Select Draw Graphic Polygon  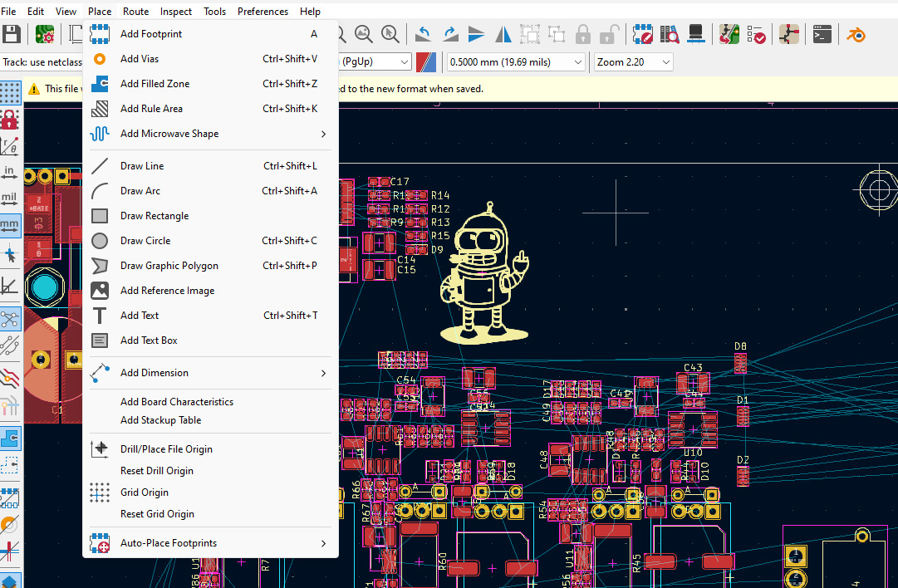[x=210, y=266]
